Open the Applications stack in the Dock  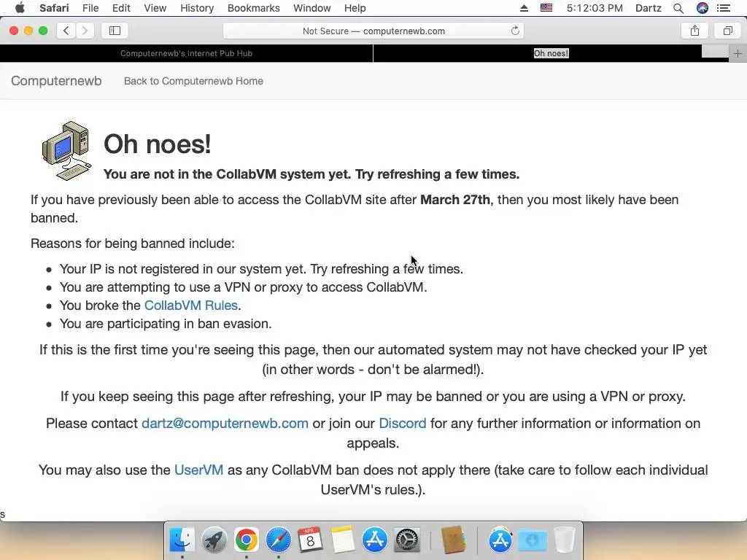pyautogui.click(x=500, y=540)
